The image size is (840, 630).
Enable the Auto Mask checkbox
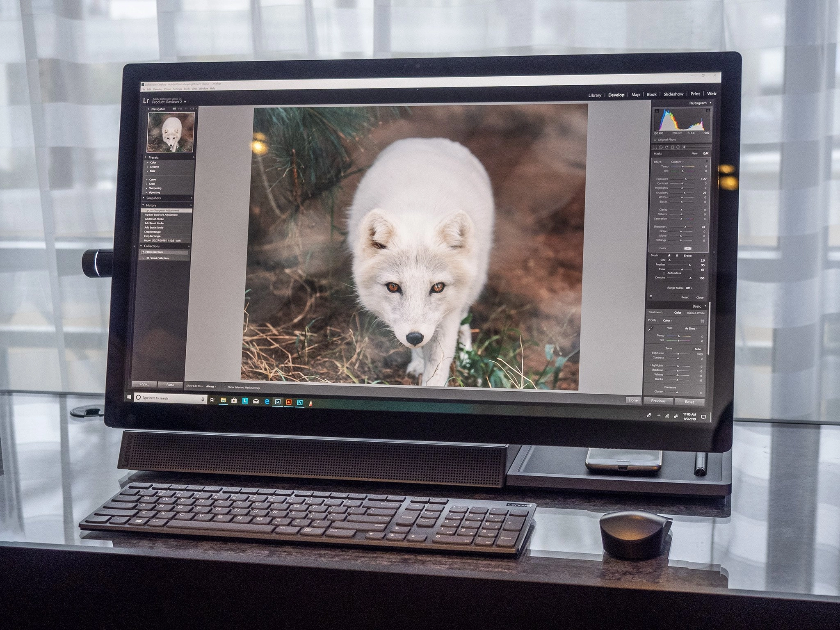click(664, 273)
